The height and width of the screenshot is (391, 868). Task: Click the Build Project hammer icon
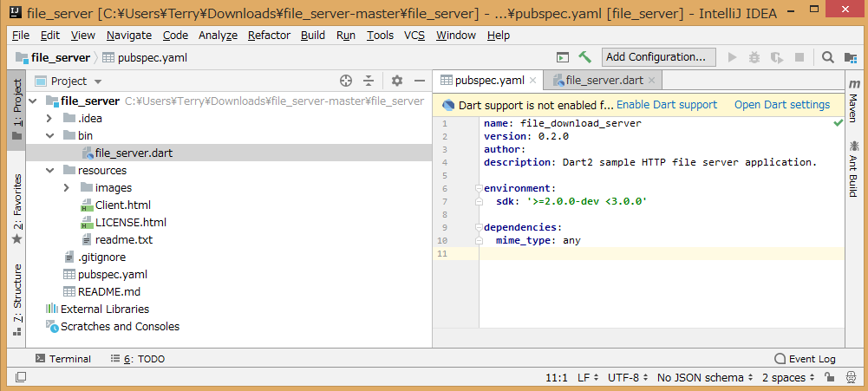point(585,57)
